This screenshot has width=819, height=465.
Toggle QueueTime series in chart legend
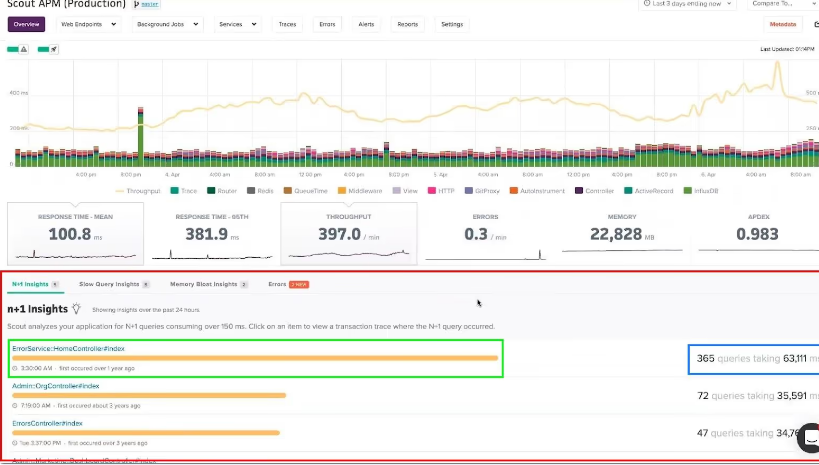click(x=306, y=191)
